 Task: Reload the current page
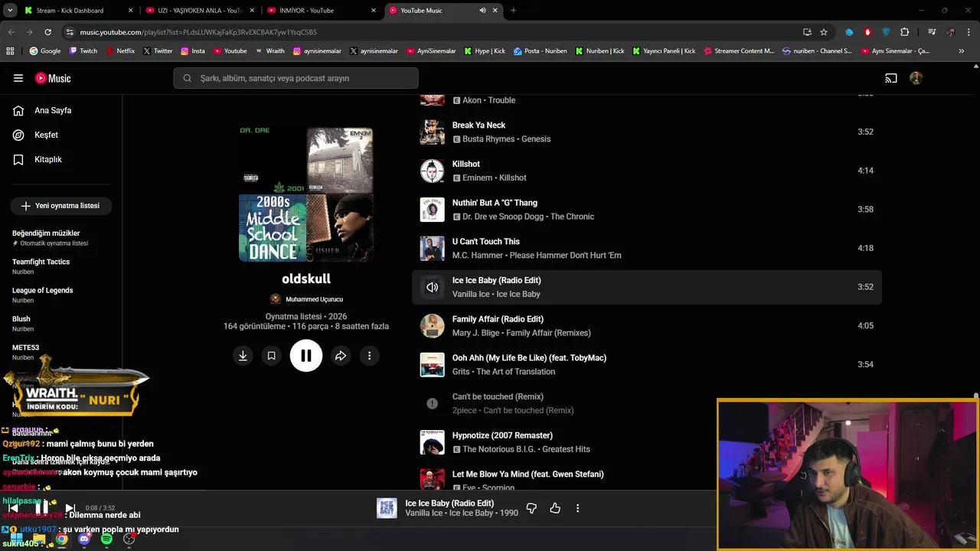pyautogui.click(x=47, y=32)
